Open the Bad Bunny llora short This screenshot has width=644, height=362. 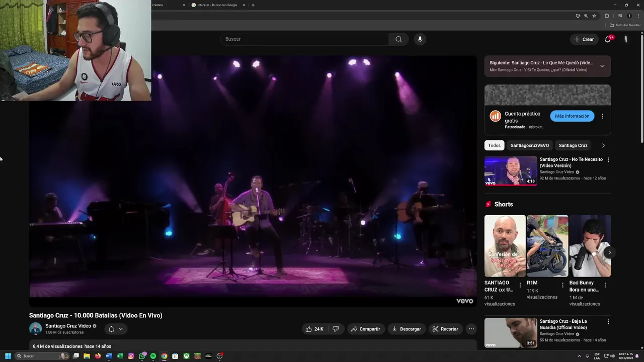pyautogui.click(x=590, y=246)
